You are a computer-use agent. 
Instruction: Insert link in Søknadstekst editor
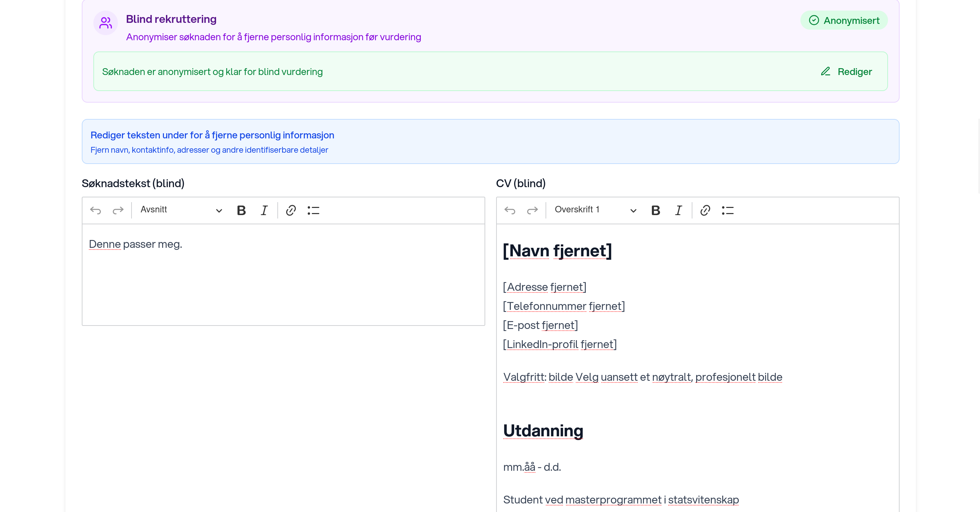point(291,210)
